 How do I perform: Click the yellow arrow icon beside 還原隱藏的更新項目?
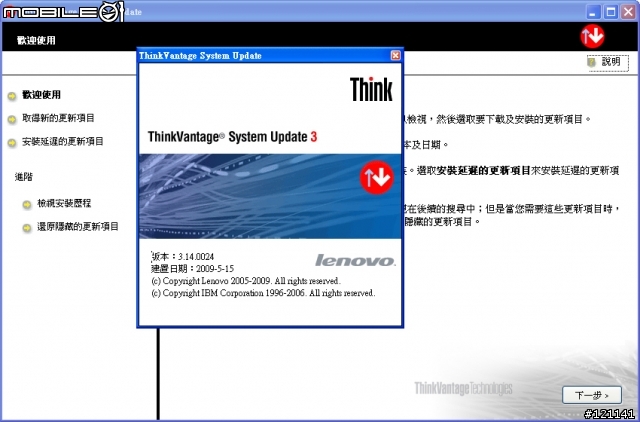point(27,228)
